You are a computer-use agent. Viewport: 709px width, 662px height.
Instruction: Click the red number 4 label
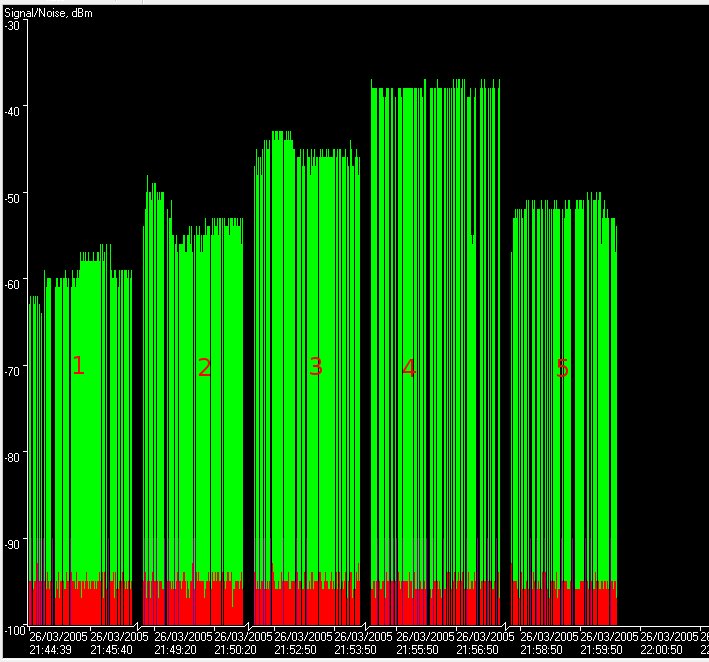409,368
